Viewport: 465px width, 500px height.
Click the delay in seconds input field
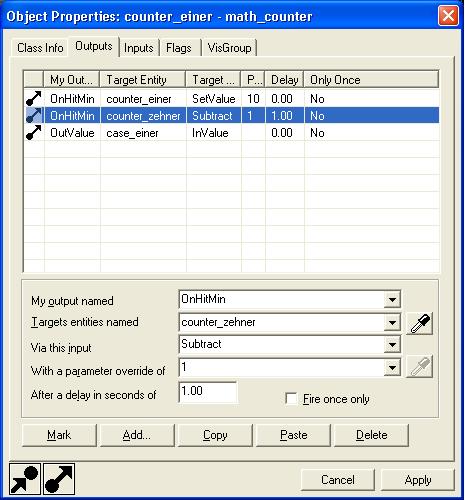208,391
